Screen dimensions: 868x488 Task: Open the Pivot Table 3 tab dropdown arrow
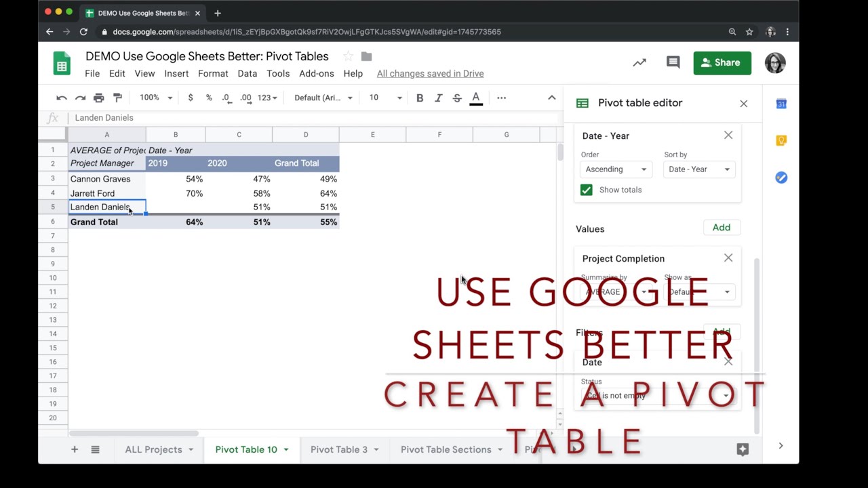click(x=376, y=449)
